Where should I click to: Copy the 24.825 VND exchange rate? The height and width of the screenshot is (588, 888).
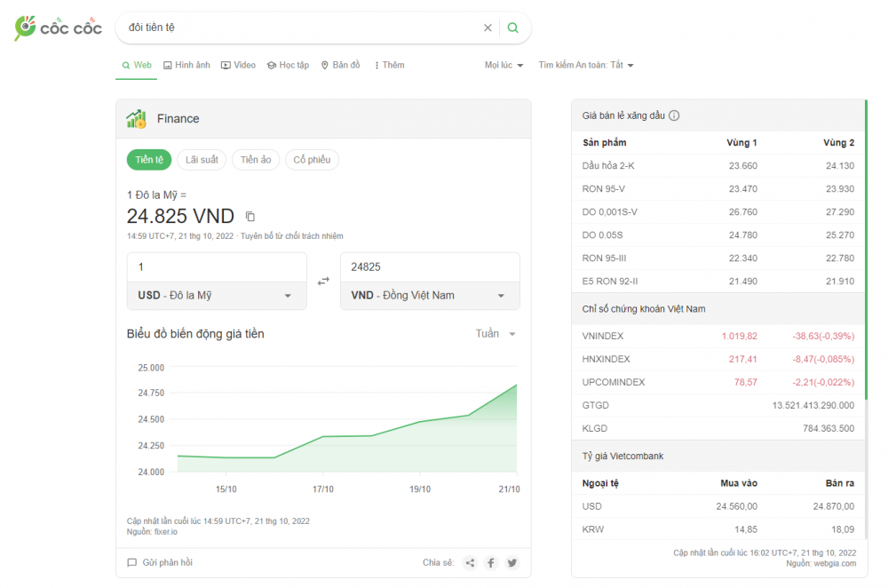point(249,215)
